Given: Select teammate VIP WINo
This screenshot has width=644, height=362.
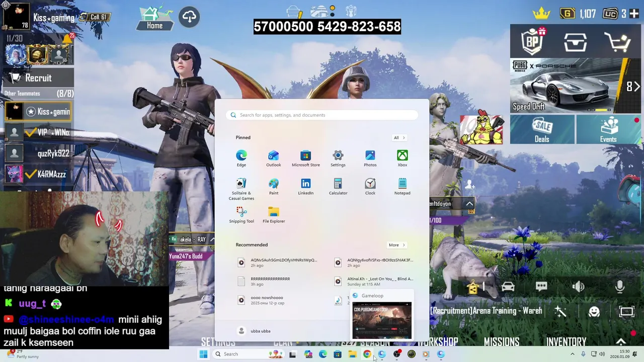Looking at the screenshot, I should [x=38, y=132].
